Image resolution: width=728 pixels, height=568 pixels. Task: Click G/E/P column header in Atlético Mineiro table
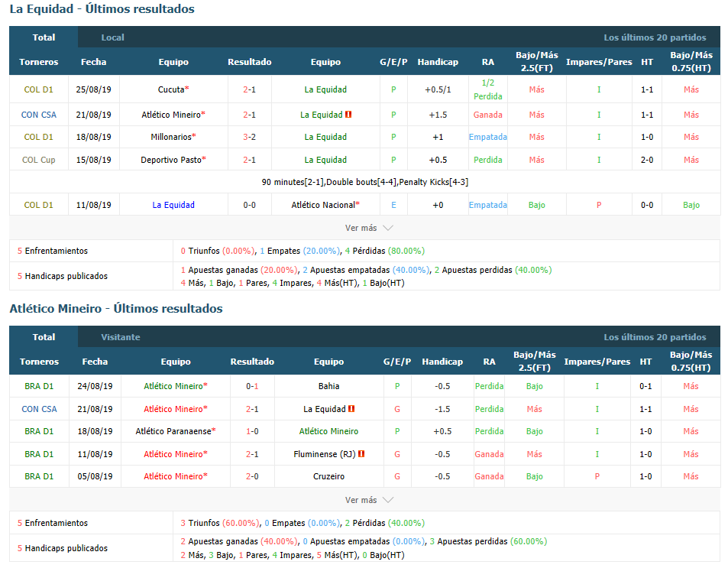coord(397,361)
